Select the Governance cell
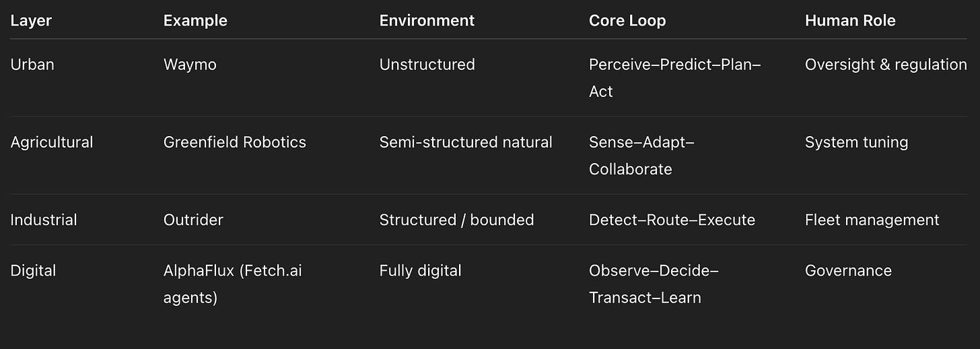Image resolution: width=980 pixels, height=349 pixels. coord(848,271)
